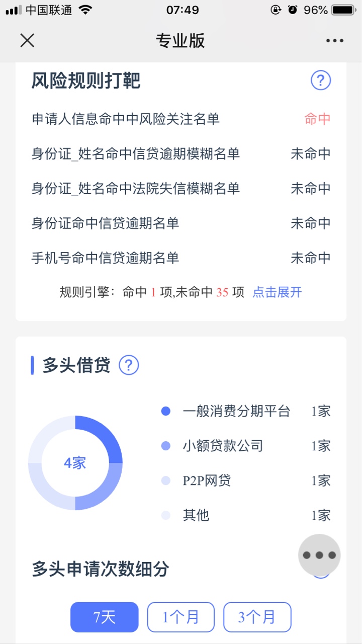The width and height of the screenshot is (362, 644).
Task: Open the three-dot more menu in header
Action: point(334,41)
